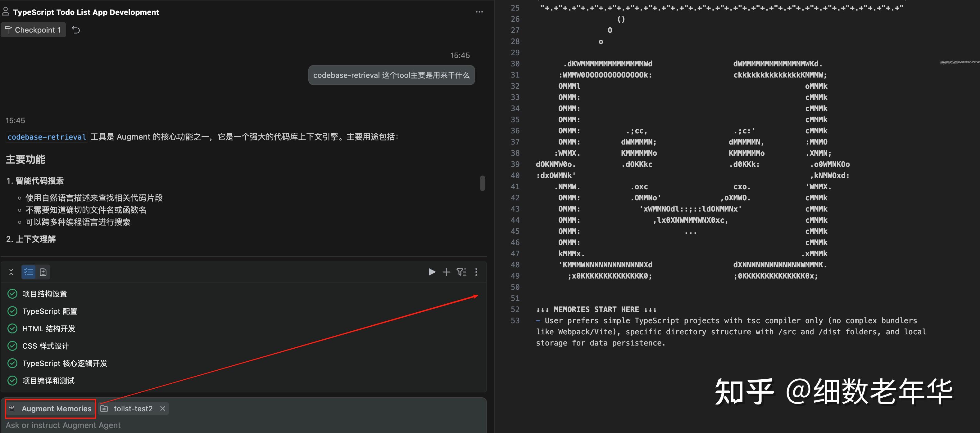Open the filter icon in the task toolbar
The width and height of the screenshot is (980, 433).
click(461, 272)
